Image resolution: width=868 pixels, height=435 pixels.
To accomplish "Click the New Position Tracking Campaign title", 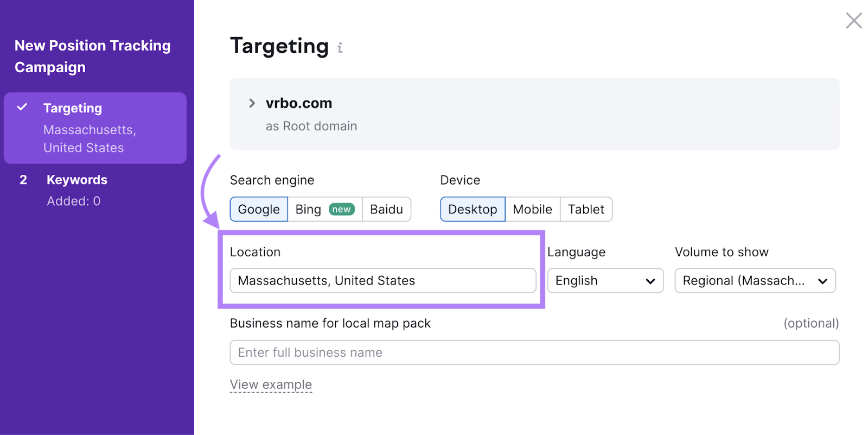I will tap(93, 56).
